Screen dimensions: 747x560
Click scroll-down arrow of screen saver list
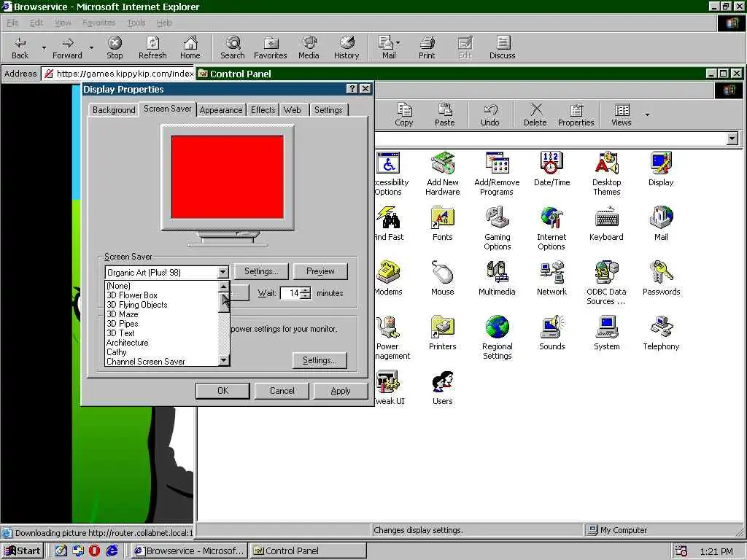point(223,360)
